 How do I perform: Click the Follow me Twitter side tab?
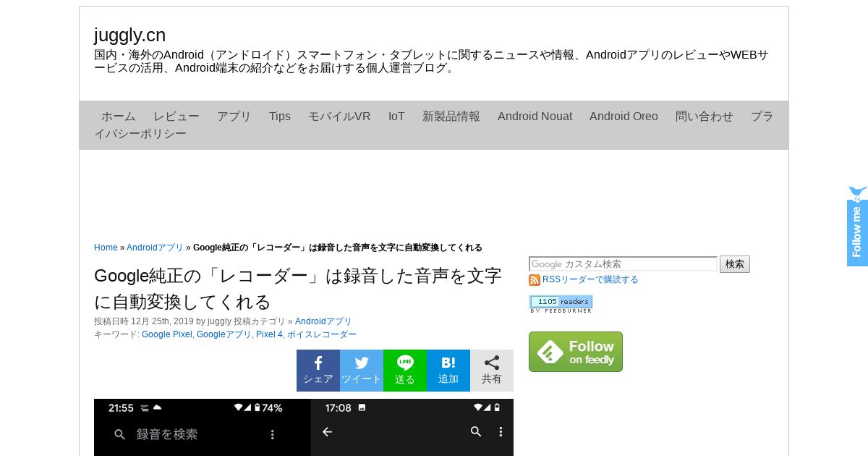coord(857,226)
